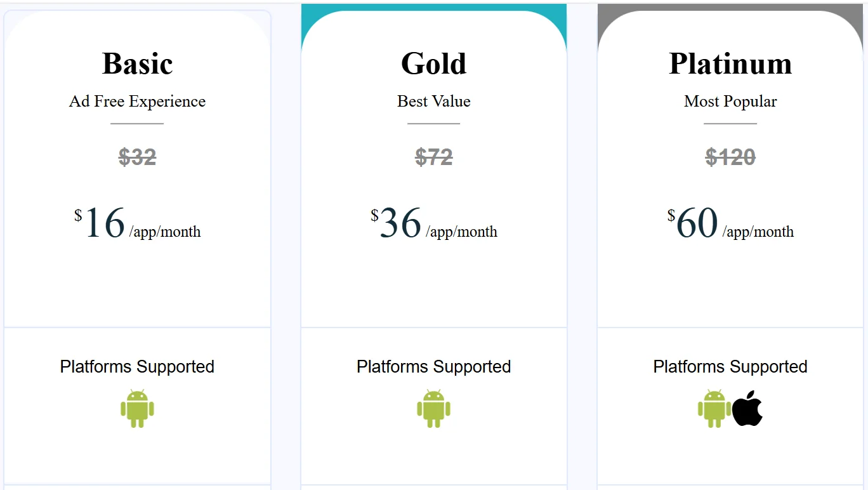This screenshot has height=490, width=868.
Task: Click Platforms Supported label in Basic card
Action: coord(137,367)
